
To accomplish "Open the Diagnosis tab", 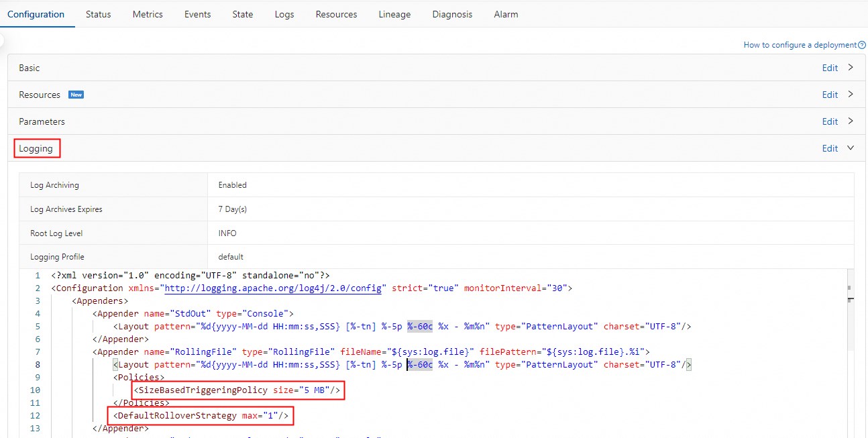I will tap(452, 14).
